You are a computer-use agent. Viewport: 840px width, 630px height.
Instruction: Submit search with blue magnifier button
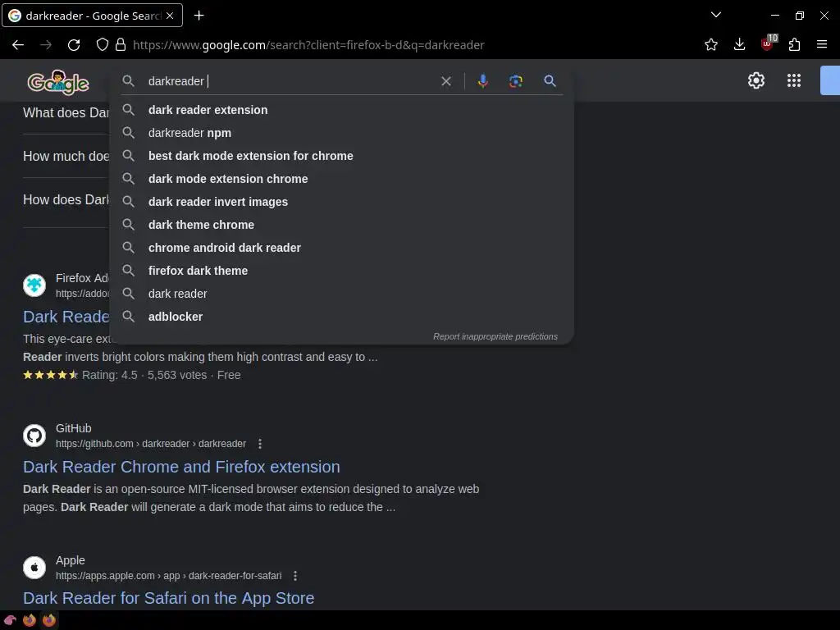(550, 81)
